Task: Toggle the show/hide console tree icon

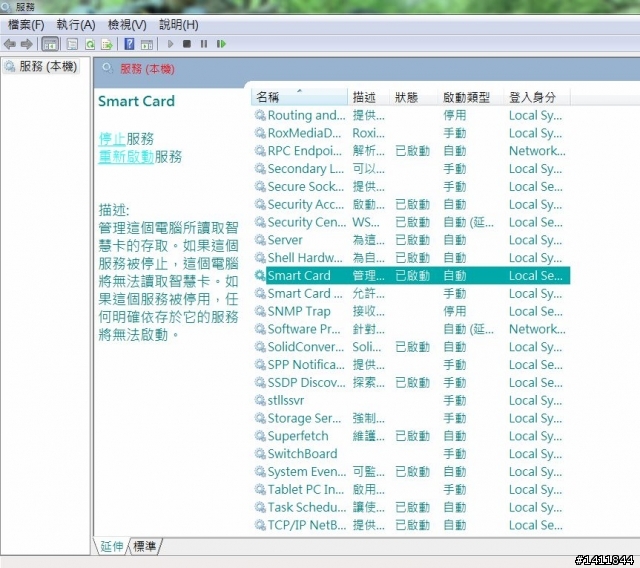Action: coord(50,44)
